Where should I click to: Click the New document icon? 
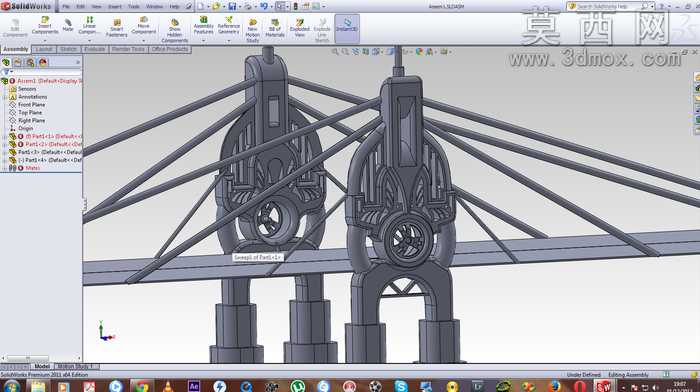pyautogui.click(x=201, y=6)
